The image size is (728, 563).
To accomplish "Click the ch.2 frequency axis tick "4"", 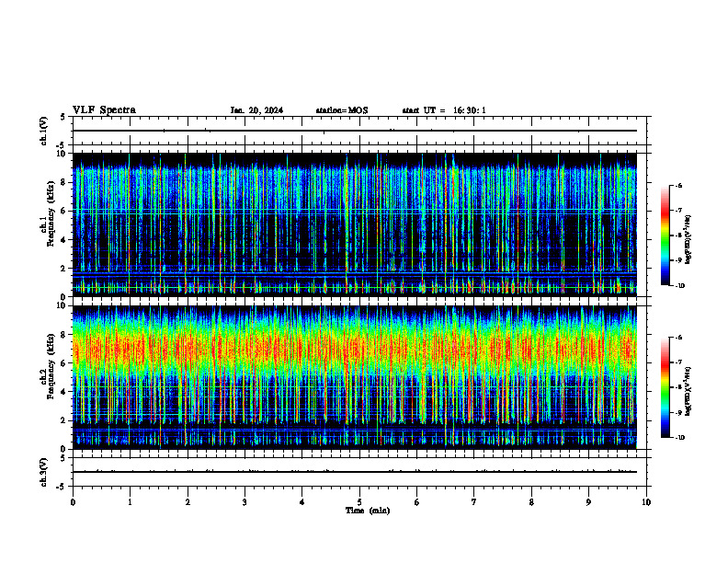I will (63, 392).
